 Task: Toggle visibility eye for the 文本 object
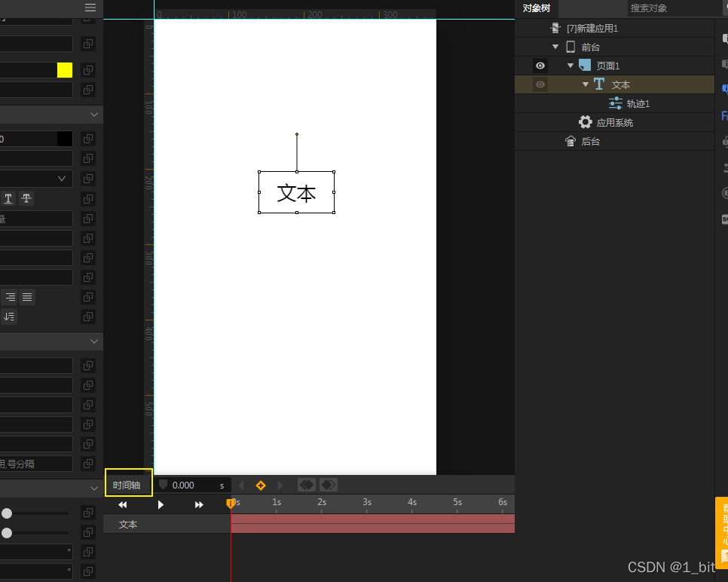[x=540, y=84]
